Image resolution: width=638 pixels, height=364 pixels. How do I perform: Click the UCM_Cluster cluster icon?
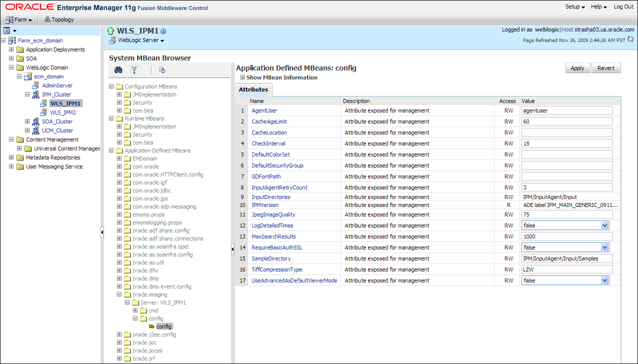(36, 130)
